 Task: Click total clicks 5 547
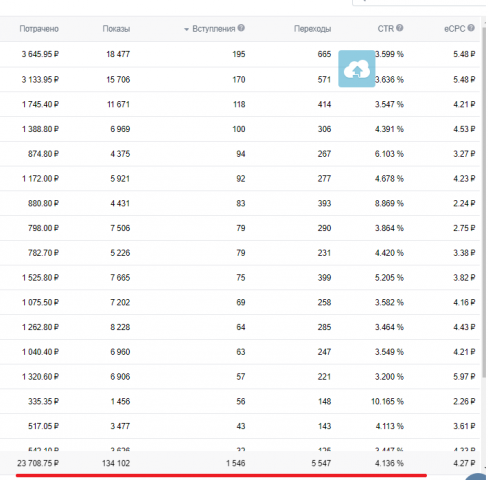(321, 463)
